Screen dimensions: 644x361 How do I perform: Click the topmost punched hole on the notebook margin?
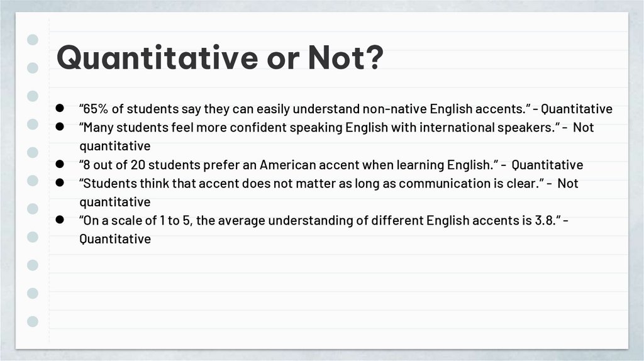[33, 40]
